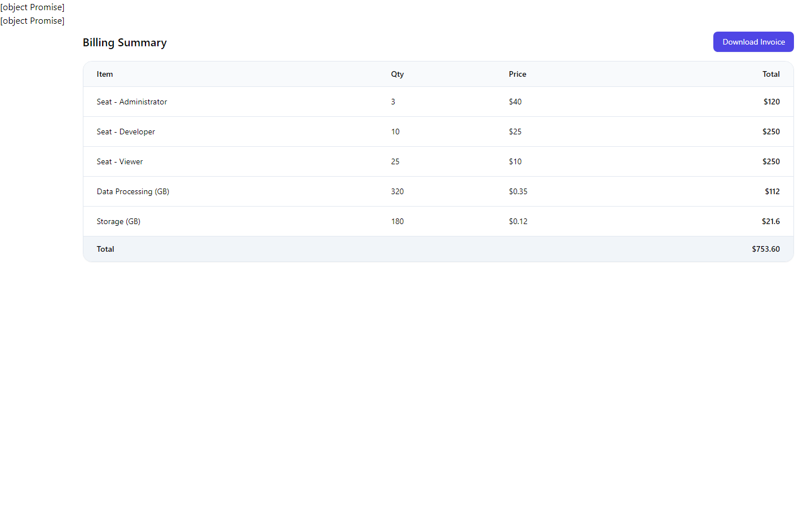Click the 180 quantity for Storage

(x=397, y=221)
